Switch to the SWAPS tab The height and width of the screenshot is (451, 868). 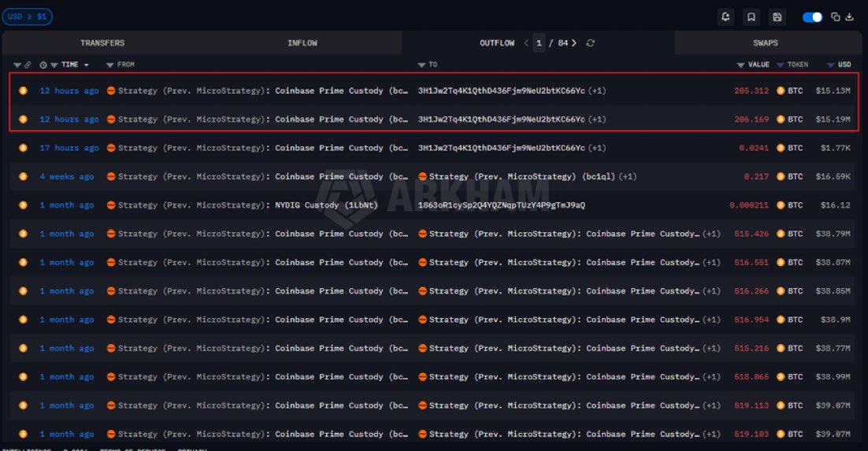coord(766,43)
